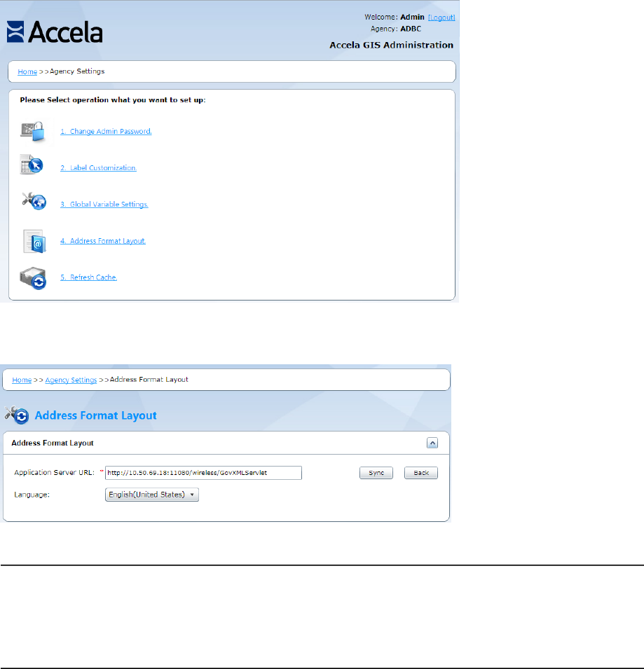Click the Please Select operation heading
The width and height of the screenshot is (644, 669).
113,100
